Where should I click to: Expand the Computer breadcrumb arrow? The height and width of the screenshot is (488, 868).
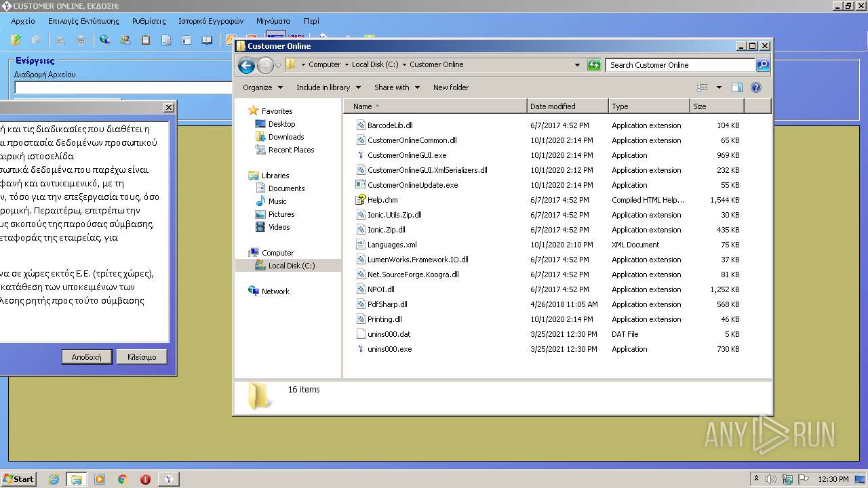(x=347, y=65)
